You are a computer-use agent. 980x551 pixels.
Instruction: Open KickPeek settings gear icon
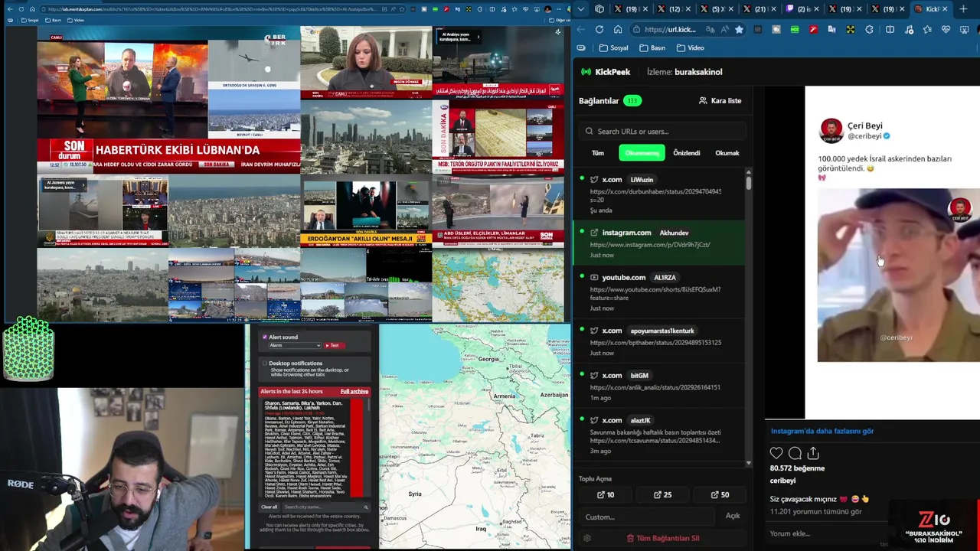[587, 538]
